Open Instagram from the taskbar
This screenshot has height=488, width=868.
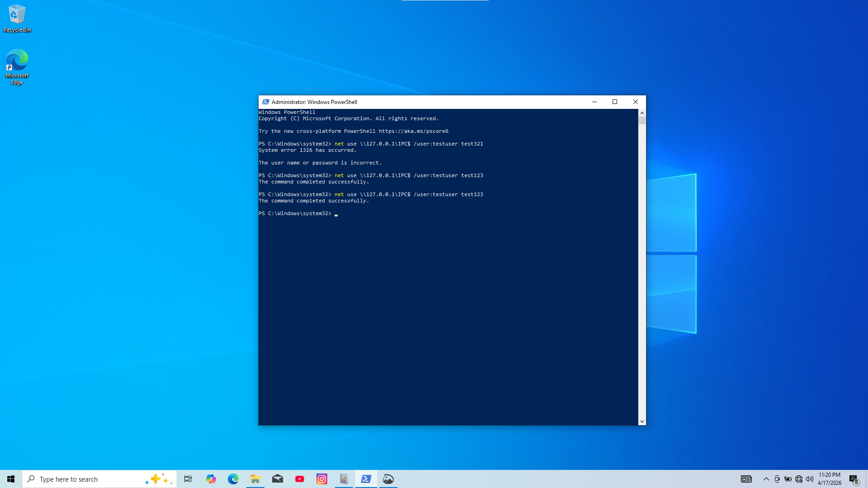(x=322, y=479)
